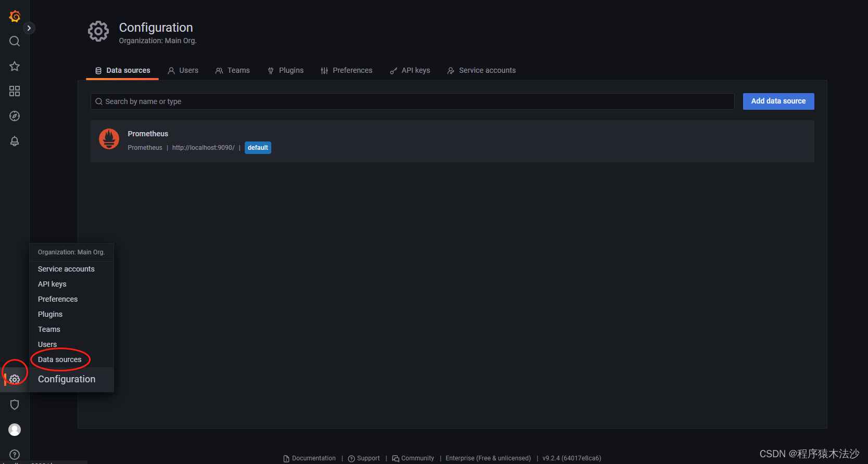The image size is (868, 464).
Task: Select API keys in the popup menu
Action: pos(52,284)
